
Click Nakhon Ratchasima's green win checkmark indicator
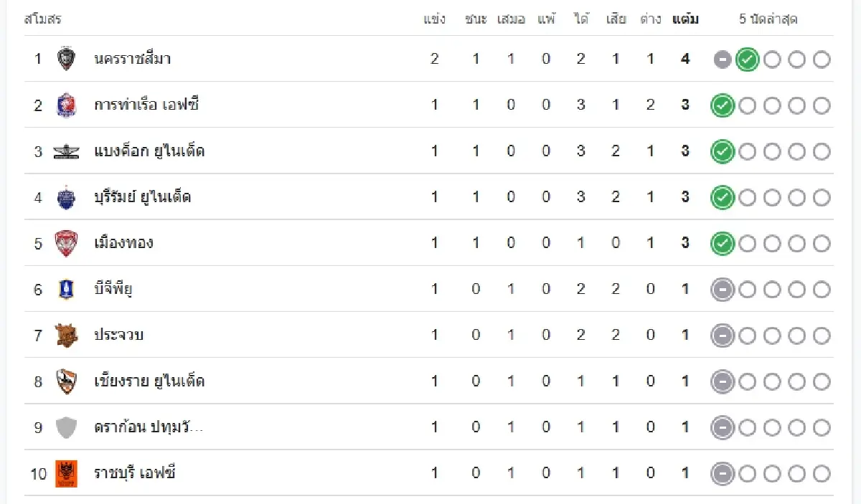coord(747,60)
